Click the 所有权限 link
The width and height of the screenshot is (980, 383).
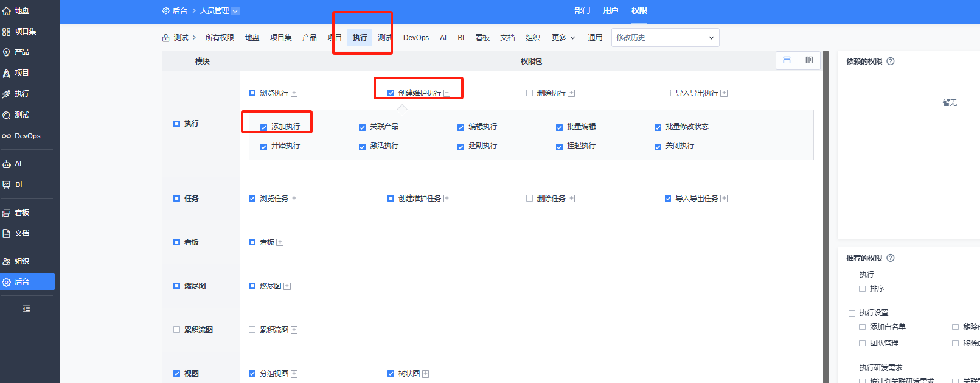(x=220, y=38)
